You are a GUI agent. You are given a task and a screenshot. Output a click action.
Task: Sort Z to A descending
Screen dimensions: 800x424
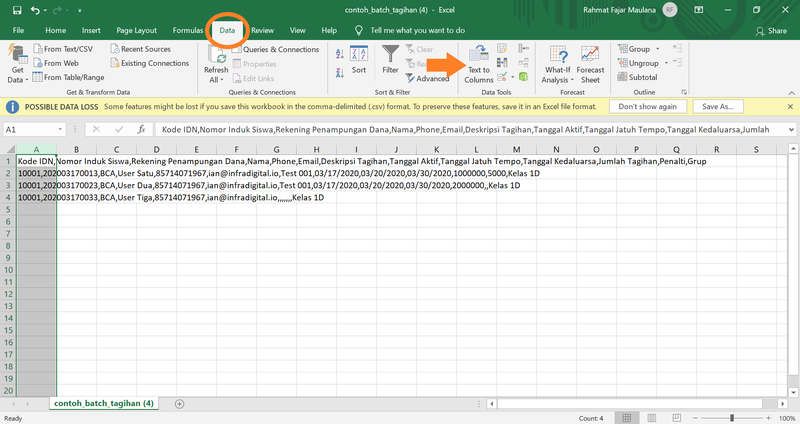point(340,73)
